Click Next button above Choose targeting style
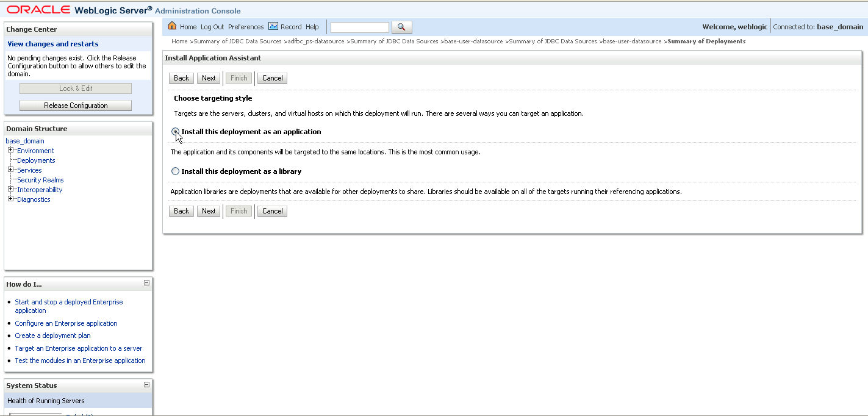 coord(209,78)
